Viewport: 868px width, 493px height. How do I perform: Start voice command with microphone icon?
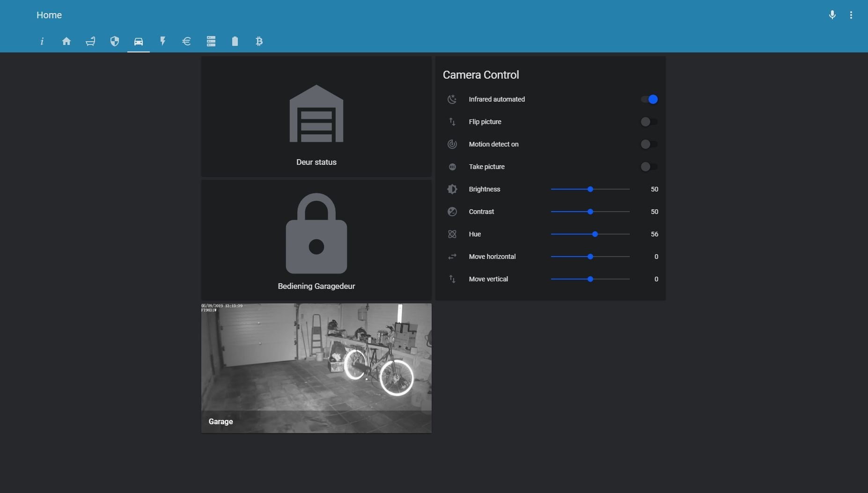[832, 15]
